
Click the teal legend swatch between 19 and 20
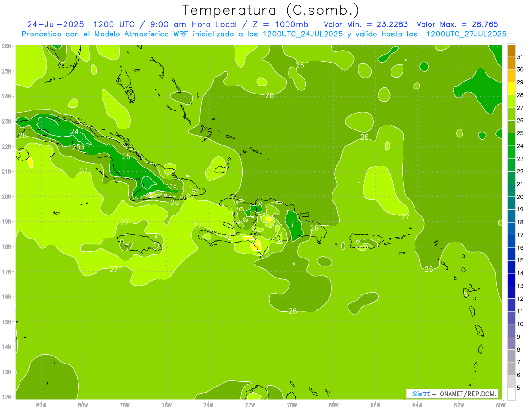click(x=511, y=203)
